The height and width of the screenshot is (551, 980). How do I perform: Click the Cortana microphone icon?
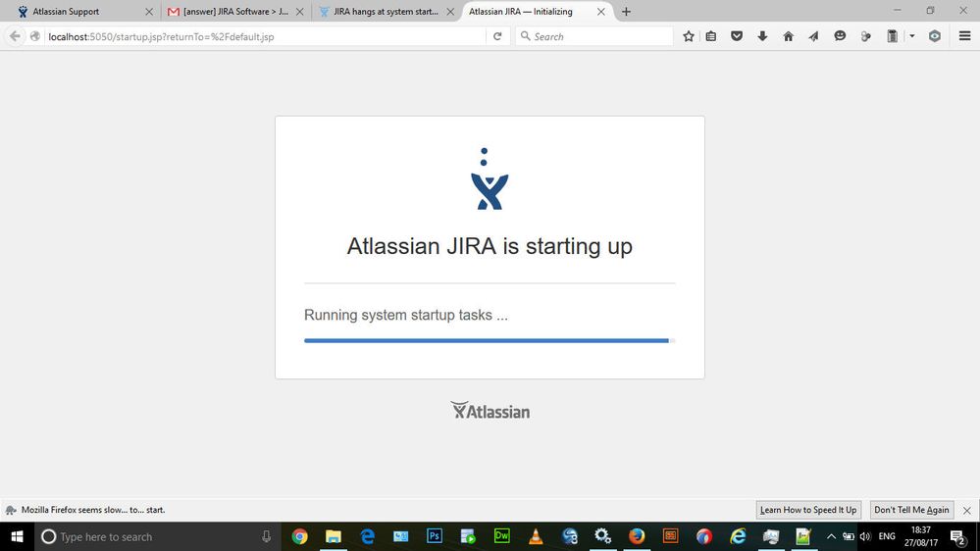266,536
